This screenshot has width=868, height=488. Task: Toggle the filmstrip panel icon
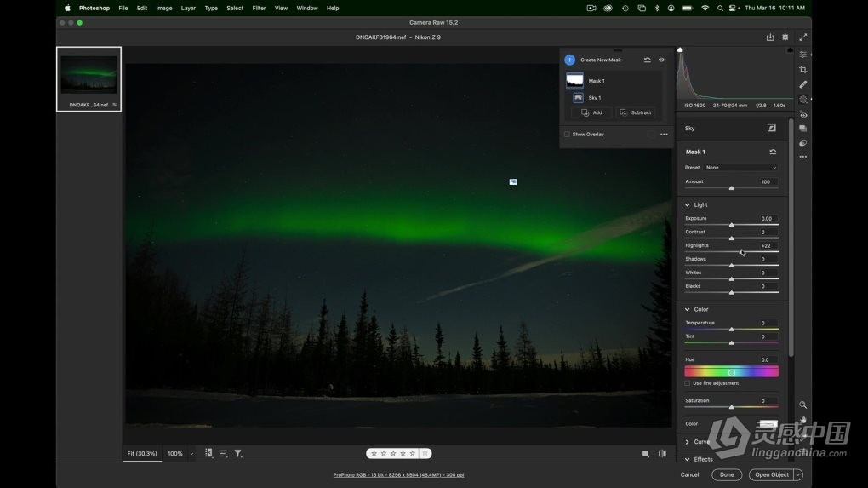tap(208, 453)
